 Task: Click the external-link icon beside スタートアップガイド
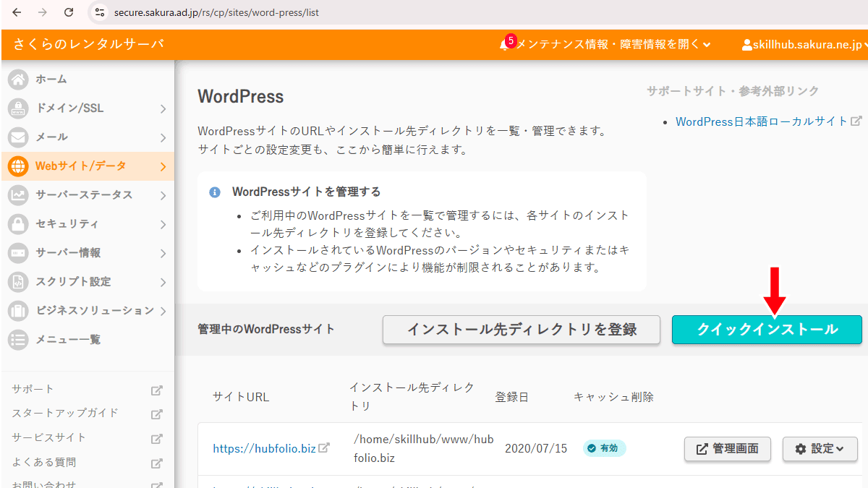156,415
